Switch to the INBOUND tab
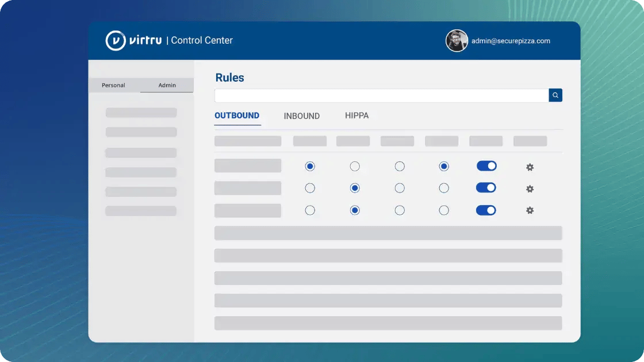The width and height of the screenshot is (644, 362). click(x=301, y=116)
